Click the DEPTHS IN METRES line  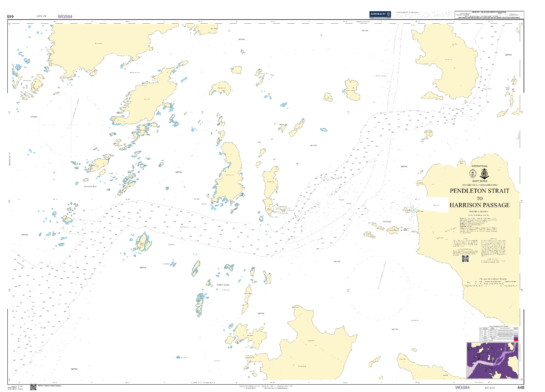479,212
